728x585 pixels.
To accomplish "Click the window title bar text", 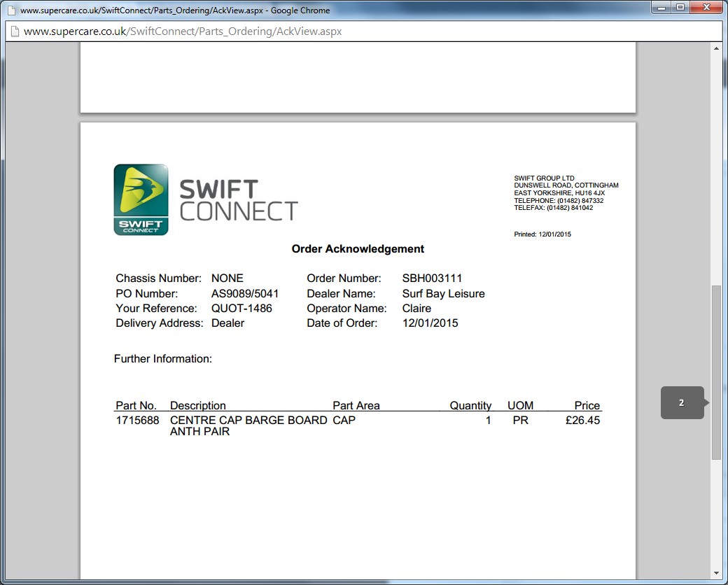I will 175,10.
